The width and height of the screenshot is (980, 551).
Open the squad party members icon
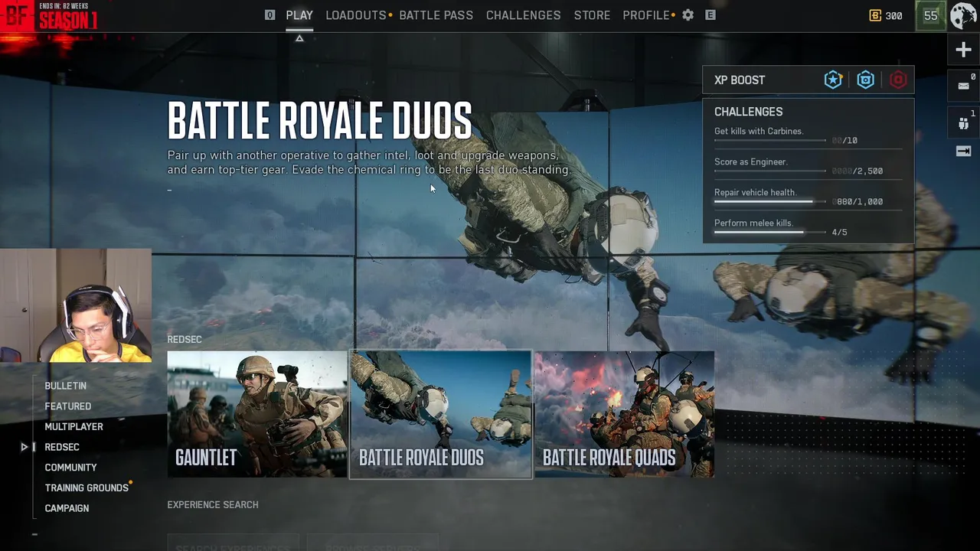point(963,123)
